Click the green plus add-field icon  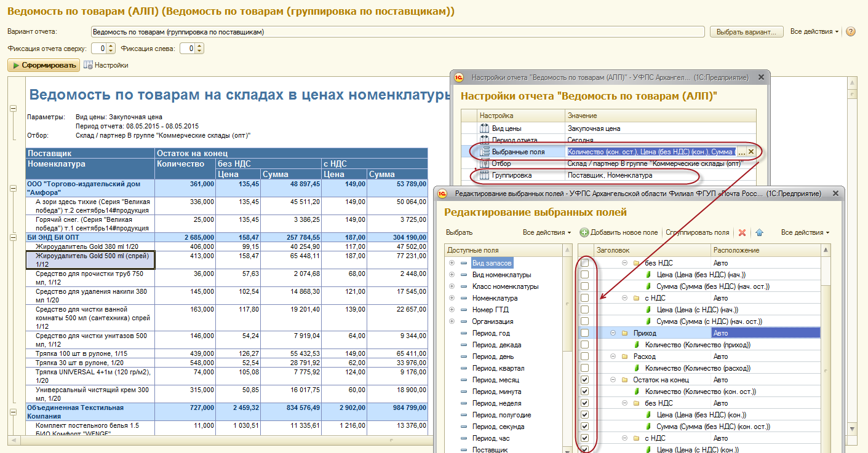click(584, 232)
